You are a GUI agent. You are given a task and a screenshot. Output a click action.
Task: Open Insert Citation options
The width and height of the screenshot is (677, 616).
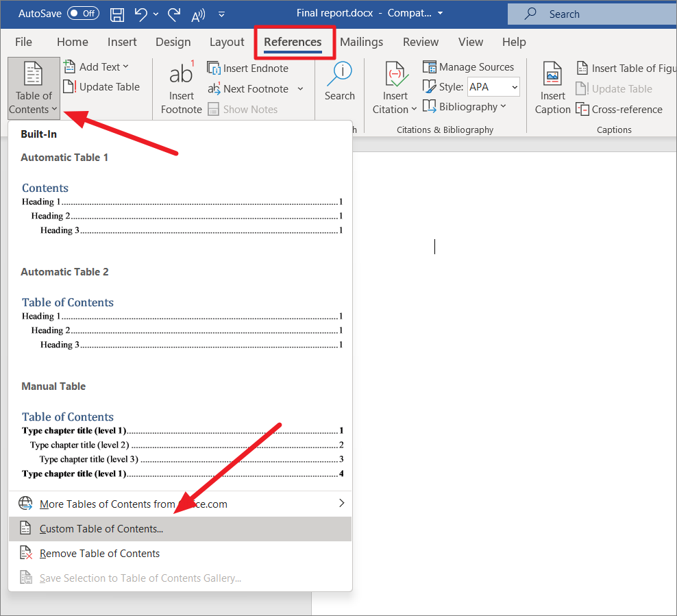pyautogui.click(x=395, y=87)
